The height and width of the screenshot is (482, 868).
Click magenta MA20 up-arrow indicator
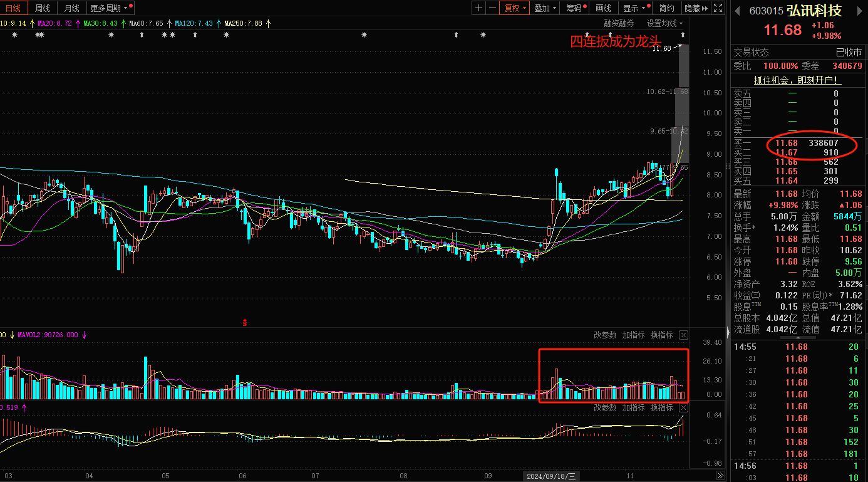tap(76, 23)
